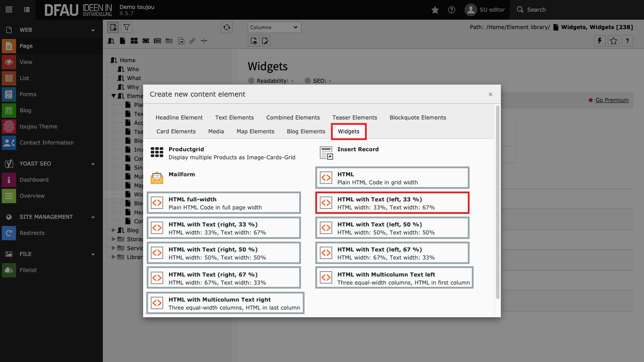
Task: Collapse the WEB module group
Action: [x=93, y=30]
